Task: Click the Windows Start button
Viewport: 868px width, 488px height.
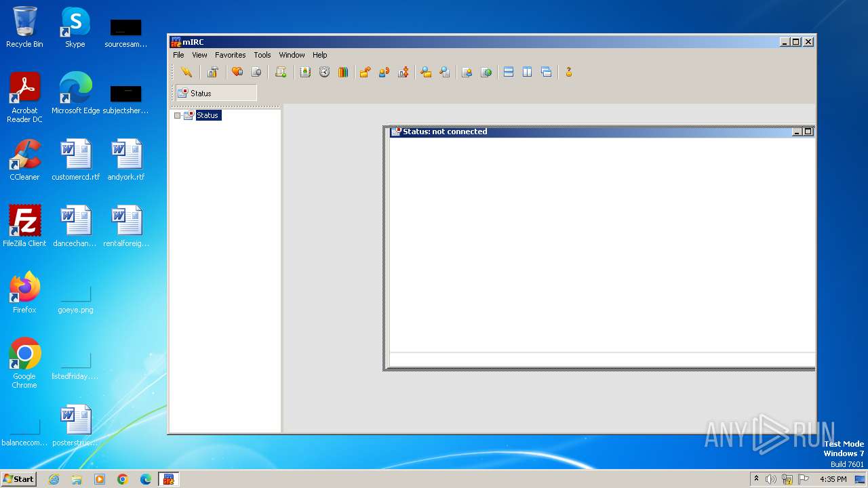Action: coord(18,479)
